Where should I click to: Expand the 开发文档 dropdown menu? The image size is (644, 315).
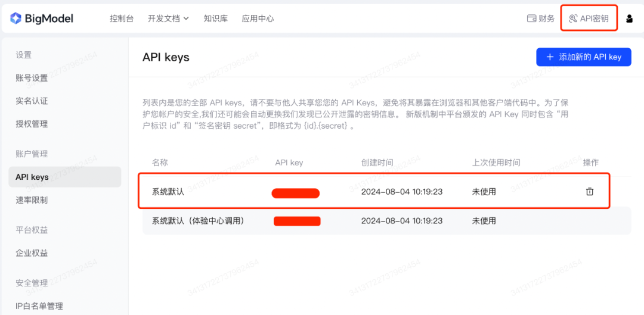pos(168,18)
